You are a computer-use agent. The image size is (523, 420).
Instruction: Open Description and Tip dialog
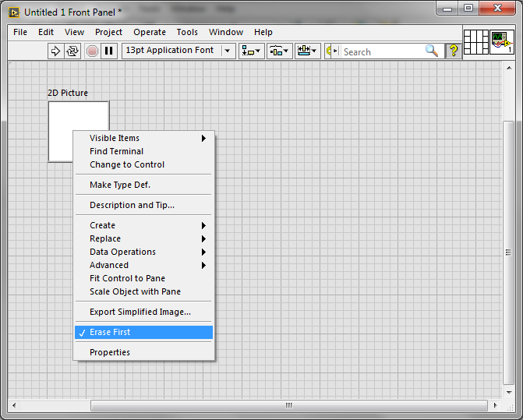143,205
